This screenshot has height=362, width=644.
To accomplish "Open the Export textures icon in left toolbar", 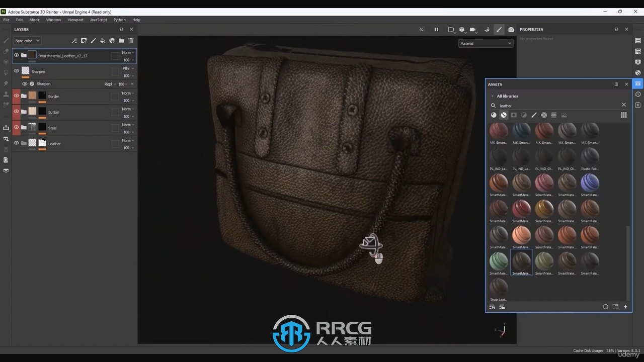I will [6, 128].
